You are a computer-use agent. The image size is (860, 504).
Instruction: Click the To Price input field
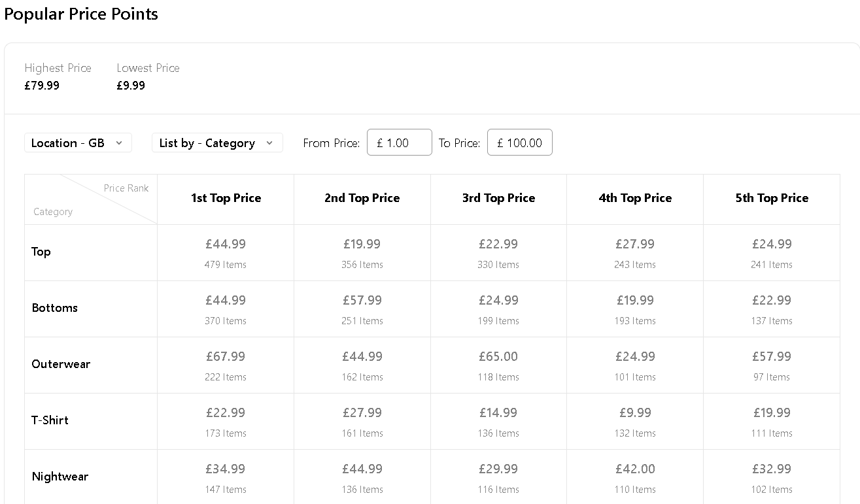coord(520,143)
